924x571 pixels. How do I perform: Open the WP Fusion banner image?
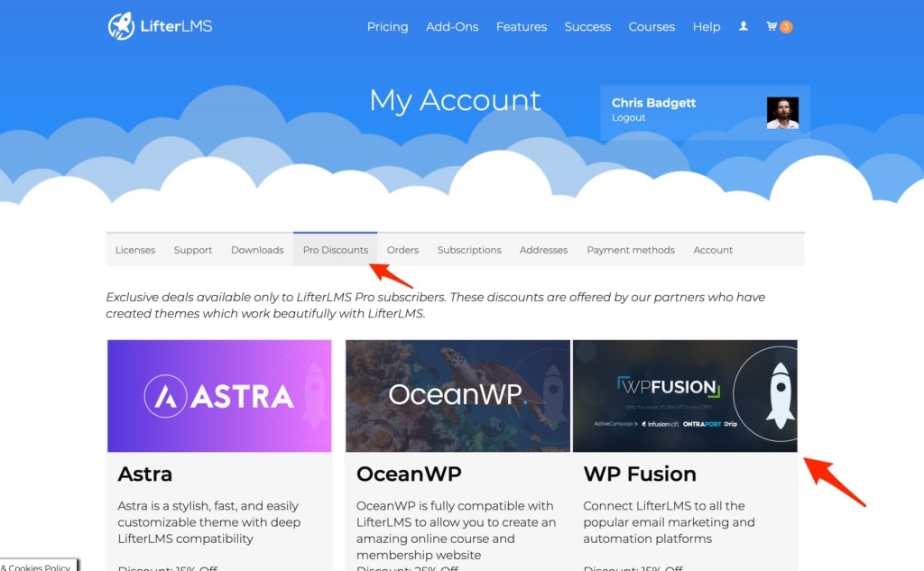point(685,396)
